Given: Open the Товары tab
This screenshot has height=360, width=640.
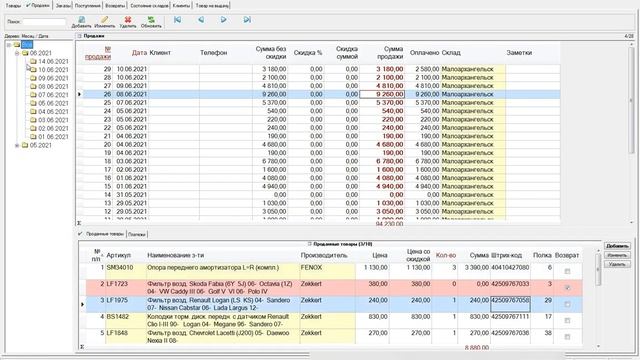Looking at the screenshot, I should (13, 6).
